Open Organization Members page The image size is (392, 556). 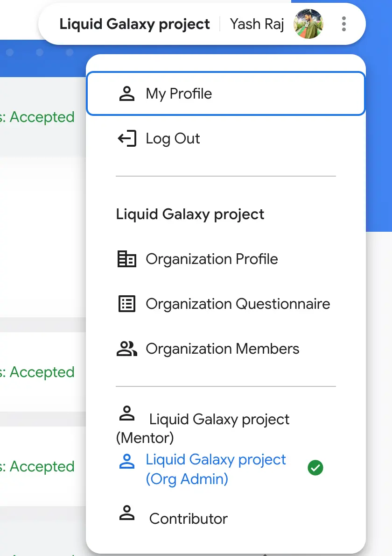click(x=225, y=349)
